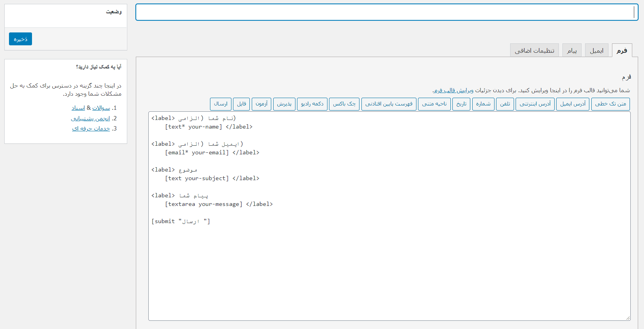The image size is (644, 329).
Task: Insert متن تک خطی tag
Action: point(610,104)
